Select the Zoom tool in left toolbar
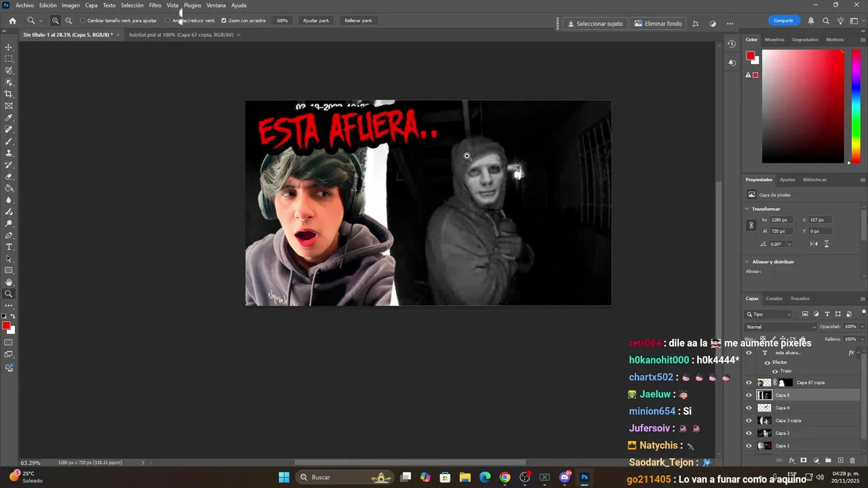 pos(9,294)
